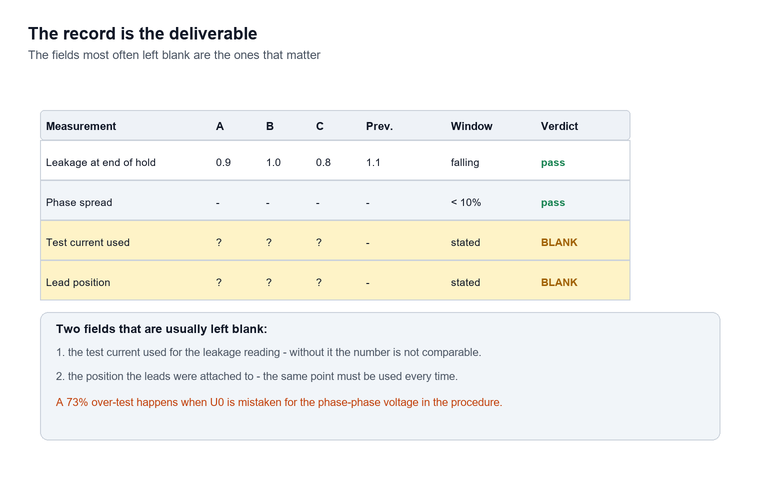Click the leakage value 0.9 under A
Image resolution: width=760 pixels, height=480 pixels.
click(223, 162)
